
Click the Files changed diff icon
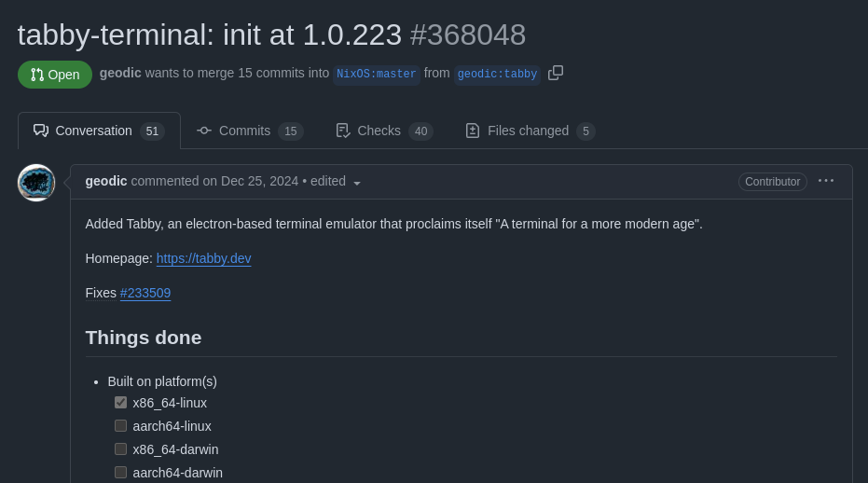472,131
